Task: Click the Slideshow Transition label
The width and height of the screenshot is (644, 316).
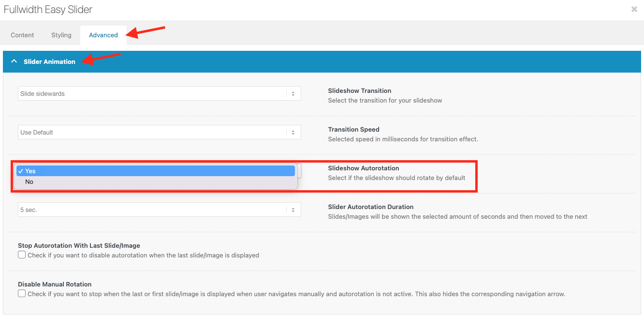Action: coord(360,90)
